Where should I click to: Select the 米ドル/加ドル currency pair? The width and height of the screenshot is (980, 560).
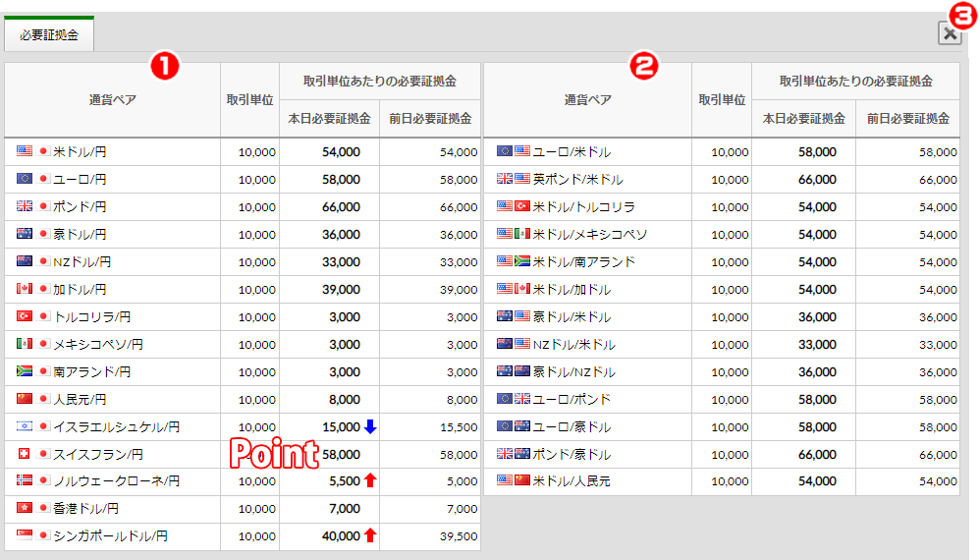tap(572, 290)
